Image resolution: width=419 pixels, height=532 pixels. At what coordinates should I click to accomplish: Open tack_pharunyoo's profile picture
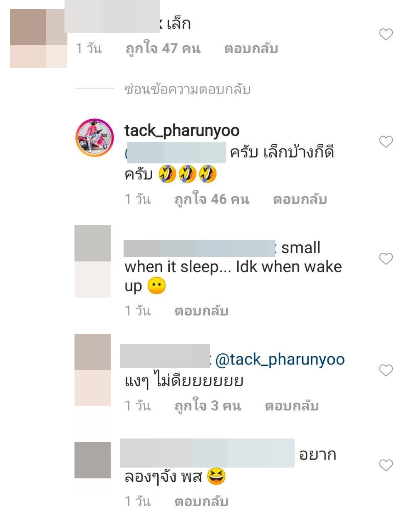tap(94, 138)
